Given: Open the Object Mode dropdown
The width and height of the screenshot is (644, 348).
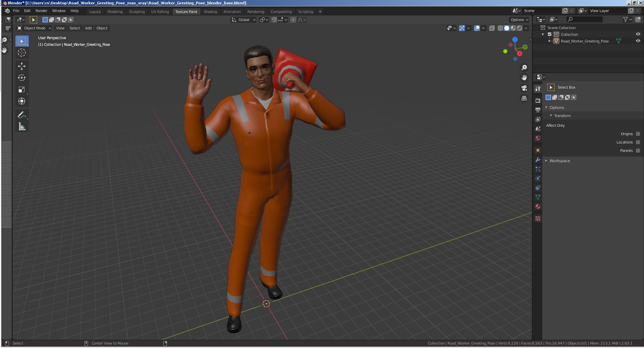Looking at the screenshot, I should (x=34, y=28).
